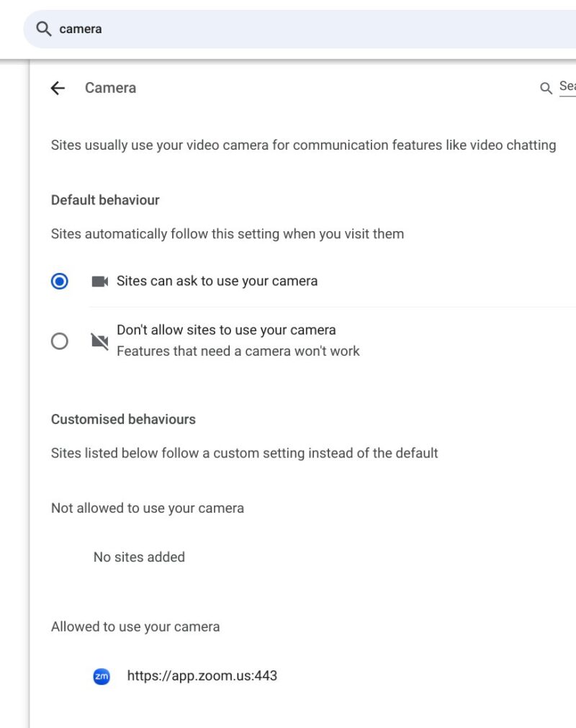Click the video camera icon next to 'Sites can ask'
The width and height of the screenshot is (576, 728).
(100, 281)
